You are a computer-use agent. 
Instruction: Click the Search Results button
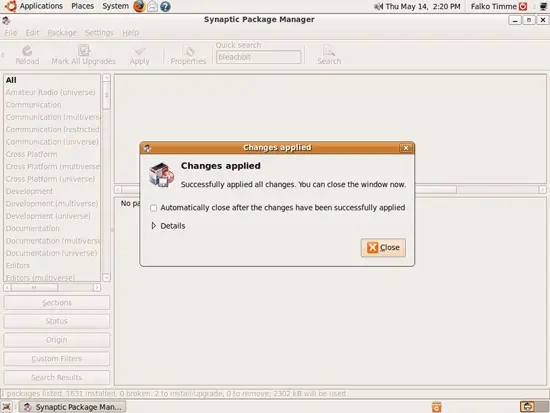tap(56, 377)
